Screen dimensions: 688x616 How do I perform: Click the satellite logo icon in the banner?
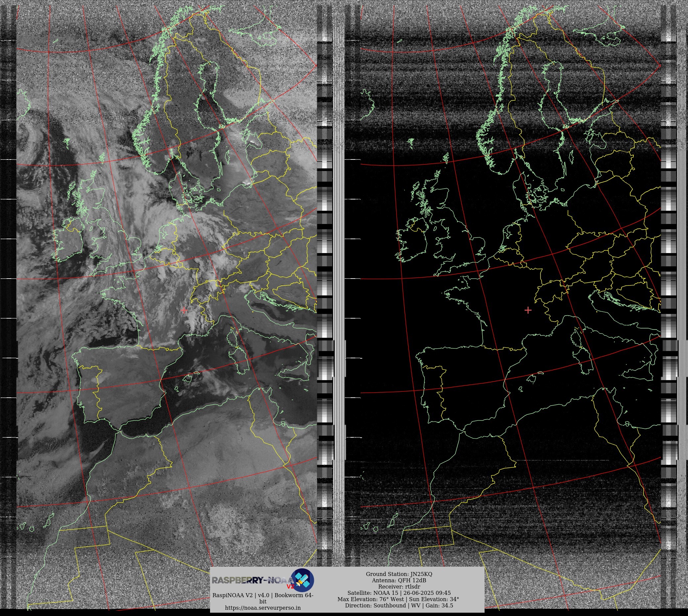(x=302, y=580)
